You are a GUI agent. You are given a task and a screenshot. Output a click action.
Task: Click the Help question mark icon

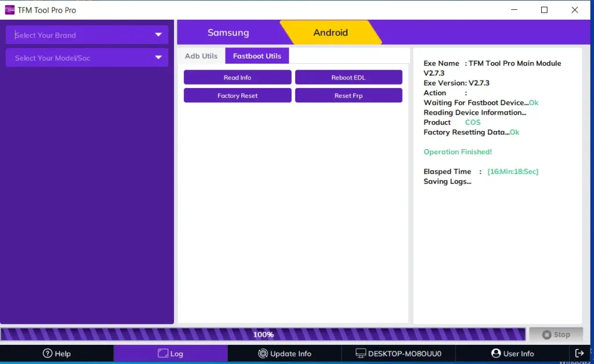(x=48, y=354)
